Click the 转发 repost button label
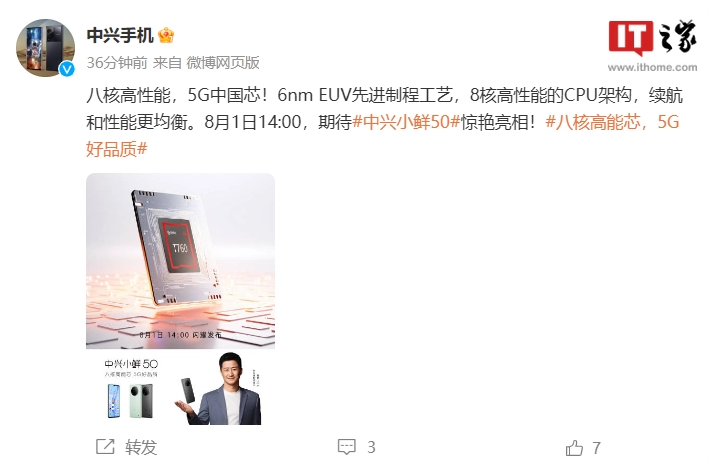The width and height of the screenshot is (727, 471). point(141,447)
